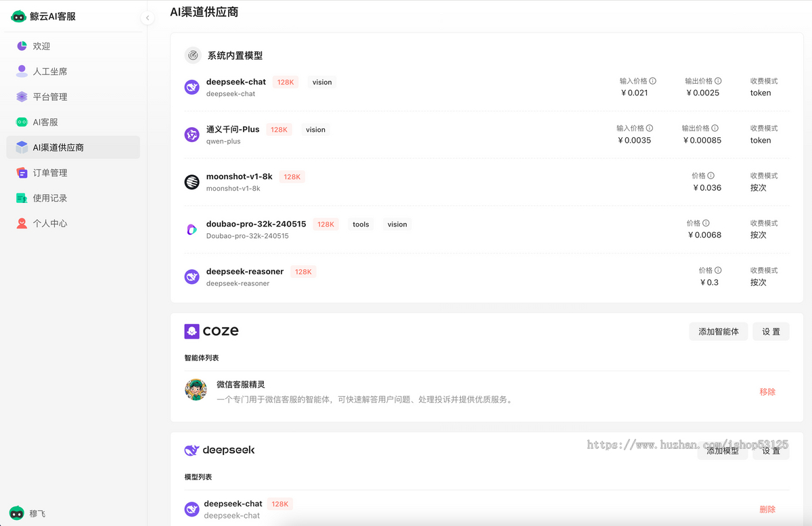The image size is (812, 526).
Task: Click the 系统内置模型 radar icon
Action: coord(193,55)
